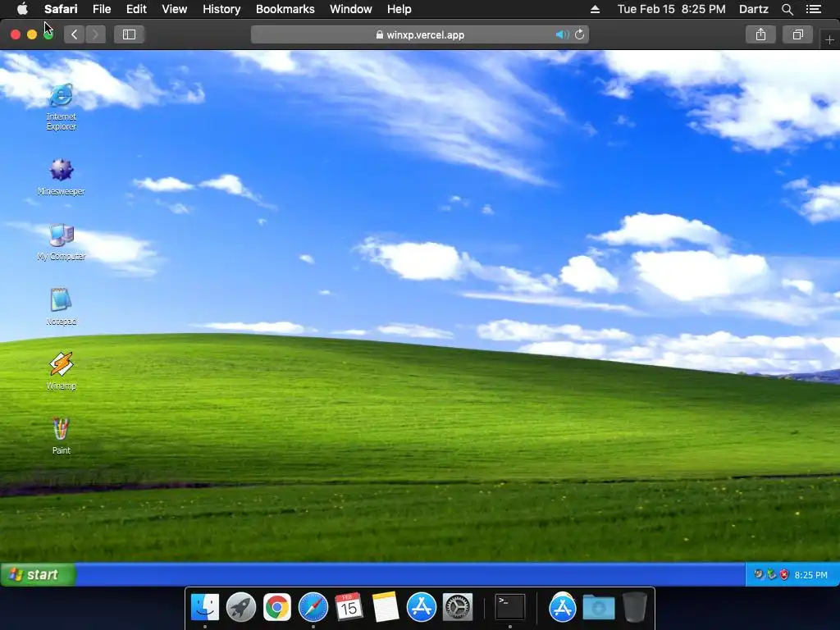Open the History menu
The image size is (840, 630).
coord(221,9)
